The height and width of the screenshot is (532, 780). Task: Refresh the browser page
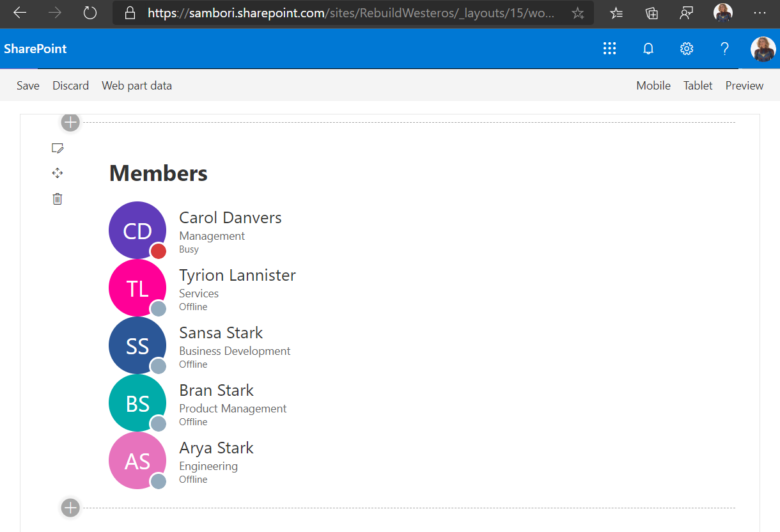90,13
